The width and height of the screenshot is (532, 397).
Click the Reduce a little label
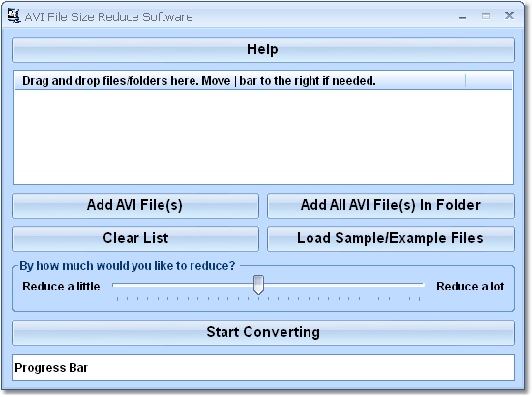point(61,287)
